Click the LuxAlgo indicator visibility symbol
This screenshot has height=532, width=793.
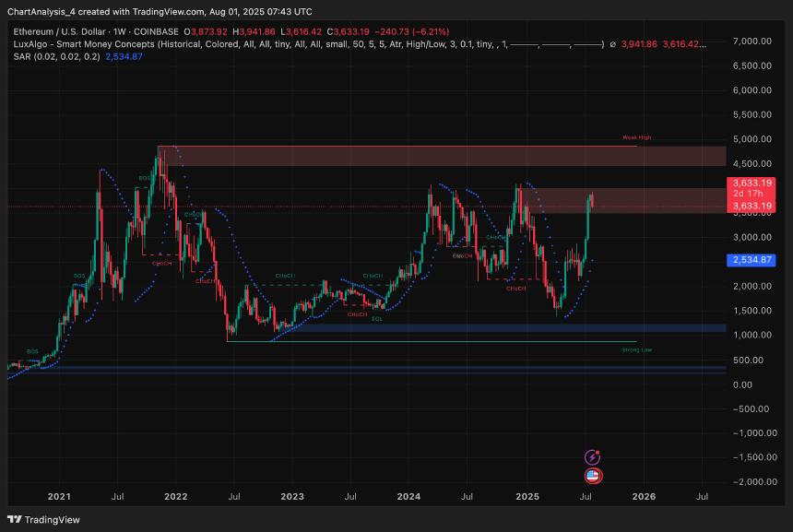coord(615,43)
